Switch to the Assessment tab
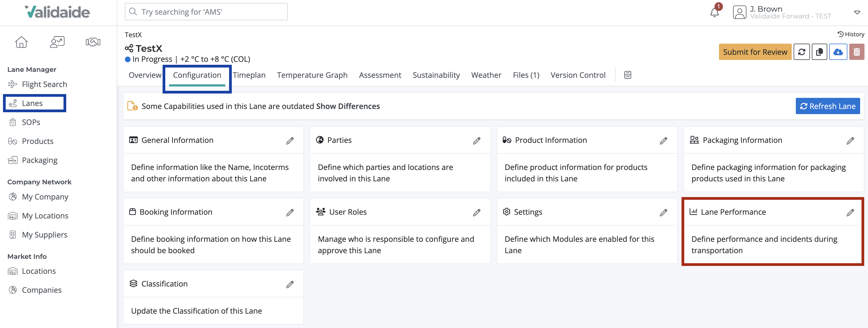This screenshot has height=328, width=868. (380, 75)
